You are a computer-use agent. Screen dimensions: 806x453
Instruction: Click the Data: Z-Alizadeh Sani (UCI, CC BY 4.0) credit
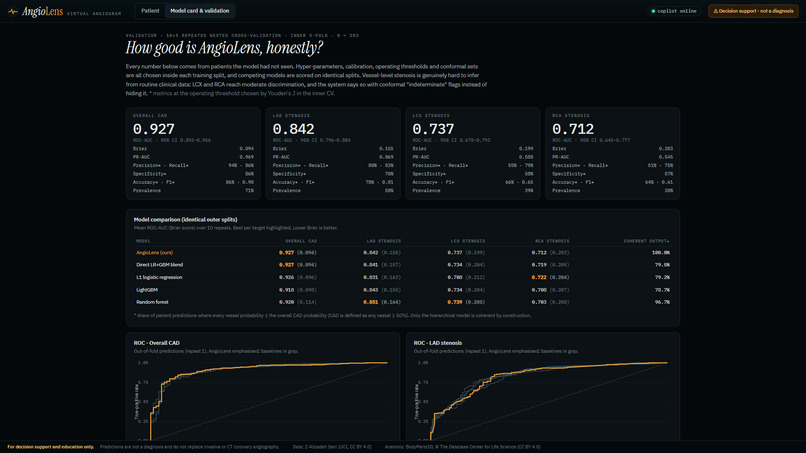pos(332,447)
